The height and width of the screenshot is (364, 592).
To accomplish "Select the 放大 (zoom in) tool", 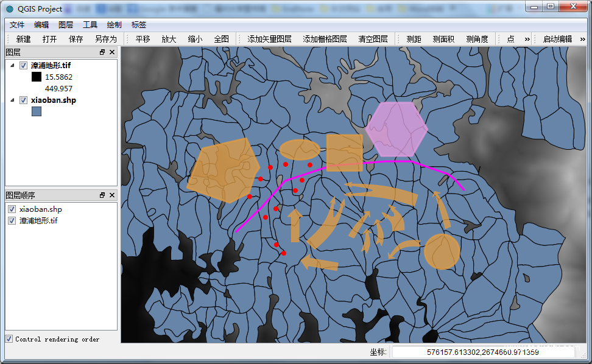I will pyautogui.click(x=169, y=39).
